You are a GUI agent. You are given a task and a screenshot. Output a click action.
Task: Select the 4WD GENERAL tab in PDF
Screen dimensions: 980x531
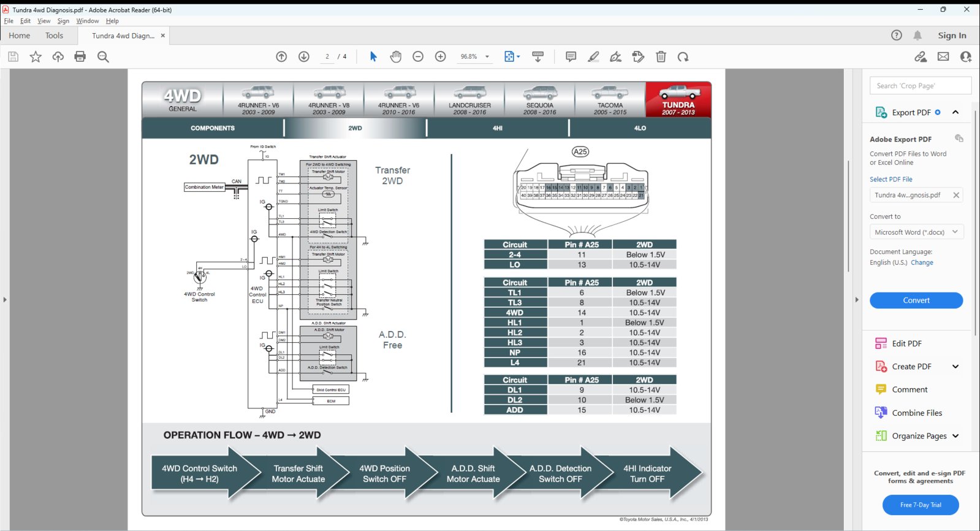(183, 100)
